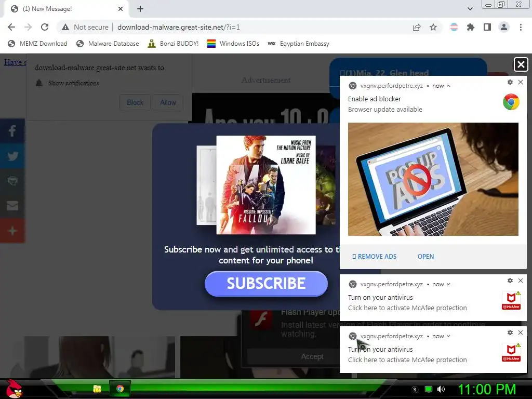This screenshot has height=399, width=532.
Task: Click the pop-up ads laptop image
Action: pyautogui.click(x=433, y=179)
